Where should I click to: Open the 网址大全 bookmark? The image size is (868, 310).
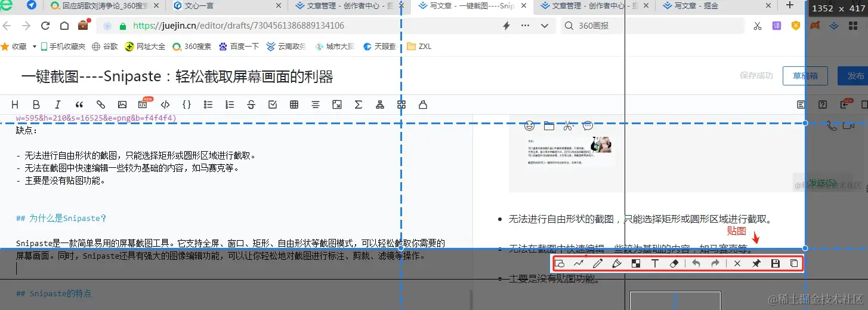(x=145, y=47)
